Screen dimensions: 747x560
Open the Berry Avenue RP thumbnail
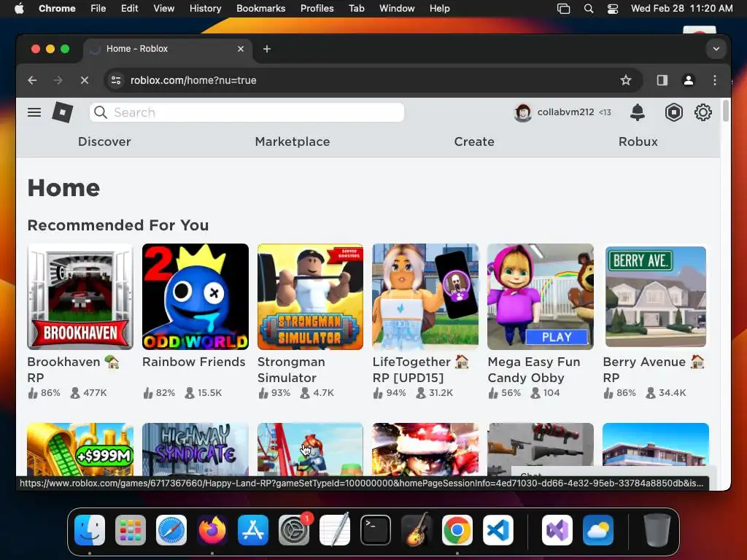656,297
